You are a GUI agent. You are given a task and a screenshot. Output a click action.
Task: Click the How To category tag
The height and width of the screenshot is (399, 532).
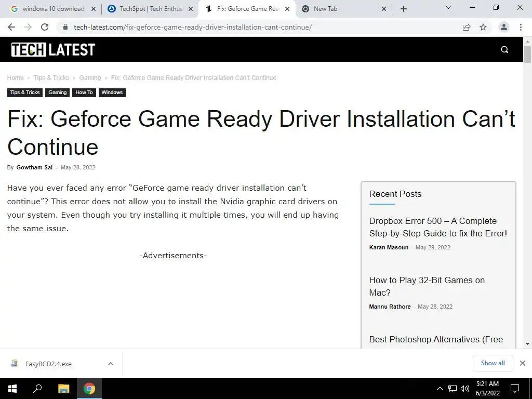coord(84,92)
